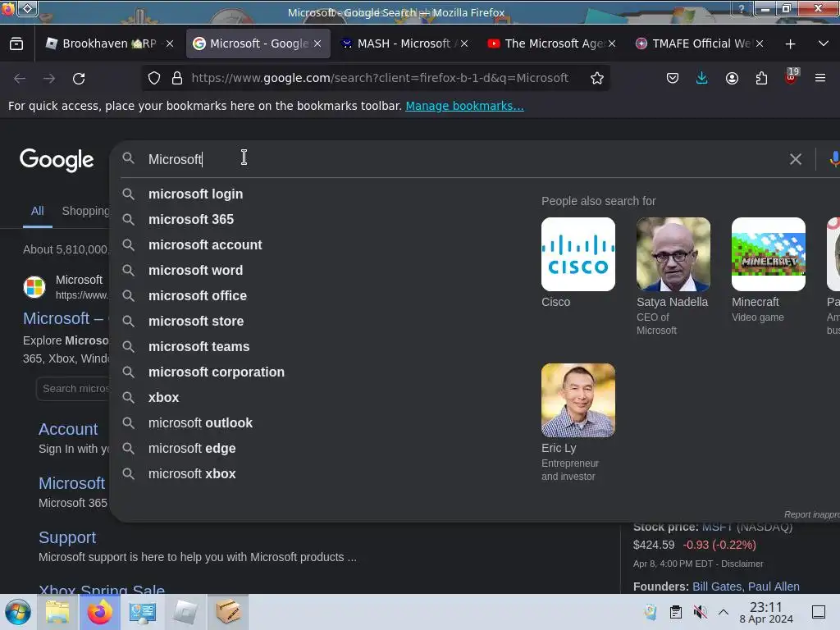Close the Brookhaven RP tab

[x=170, y=43]
